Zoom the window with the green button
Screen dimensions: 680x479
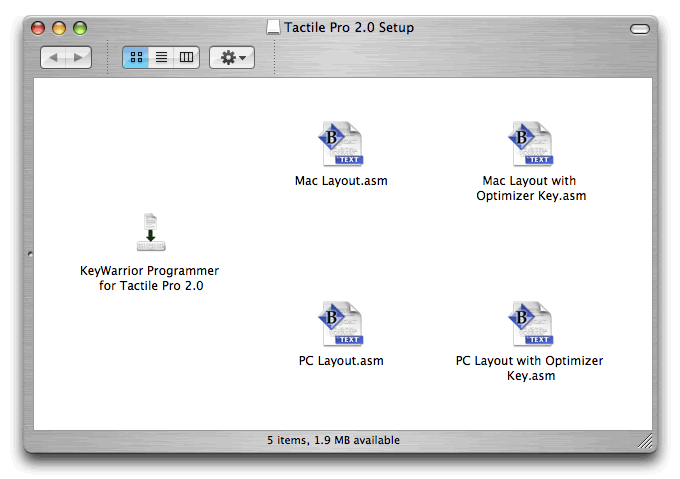point(80,28)
